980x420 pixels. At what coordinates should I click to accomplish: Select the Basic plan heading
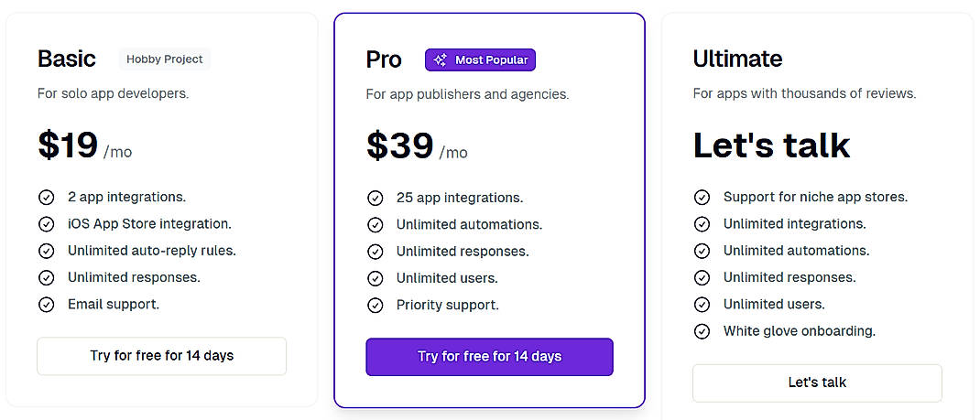(67, 59)
